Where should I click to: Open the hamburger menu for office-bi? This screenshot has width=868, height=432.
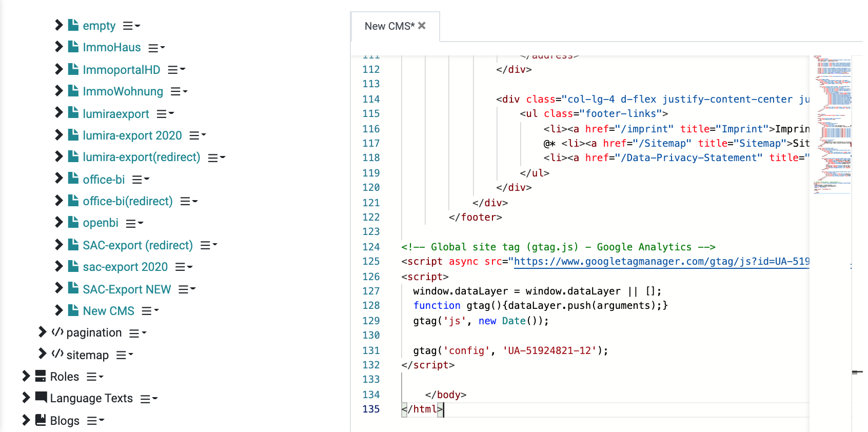pyautogui.click(x=141, y=180)
